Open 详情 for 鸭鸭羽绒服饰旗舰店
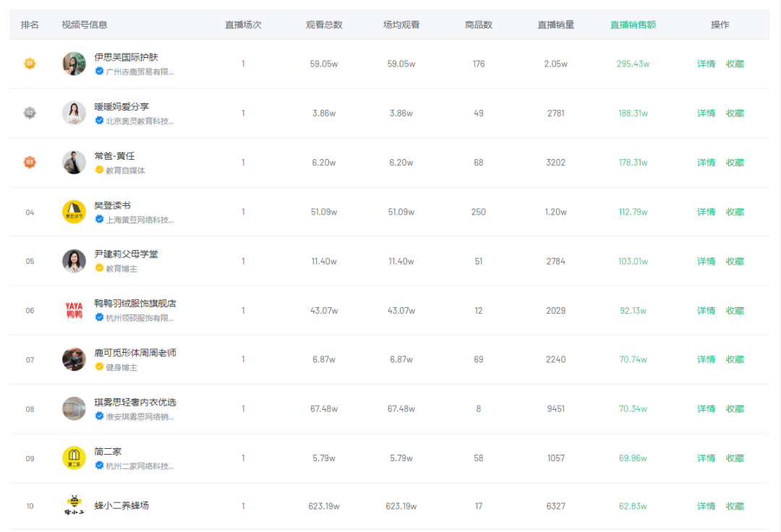Image resolution: width=781 pixels, height=532 pixels. pyautogui.click(x=706, y=310)
